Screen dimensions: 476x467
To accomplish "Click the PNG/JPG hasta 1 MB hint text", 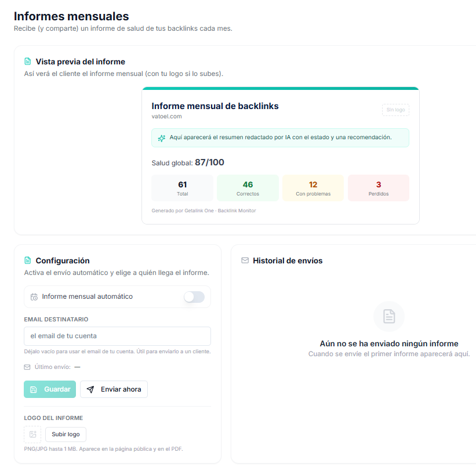I will pos(104,449).
